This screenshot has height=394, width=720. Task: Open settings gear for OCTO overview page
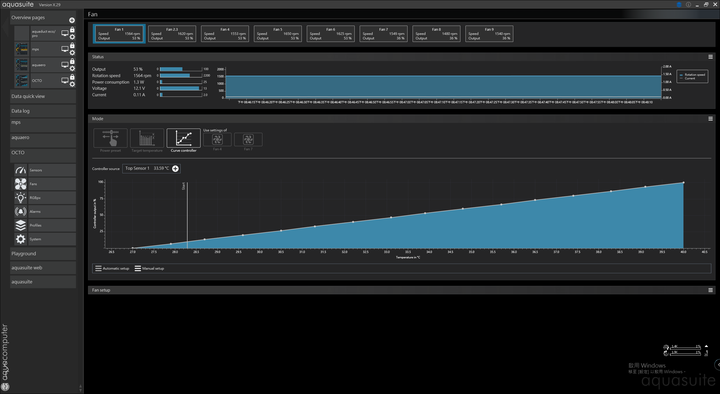pyautogui.click(x=72, y=84)
